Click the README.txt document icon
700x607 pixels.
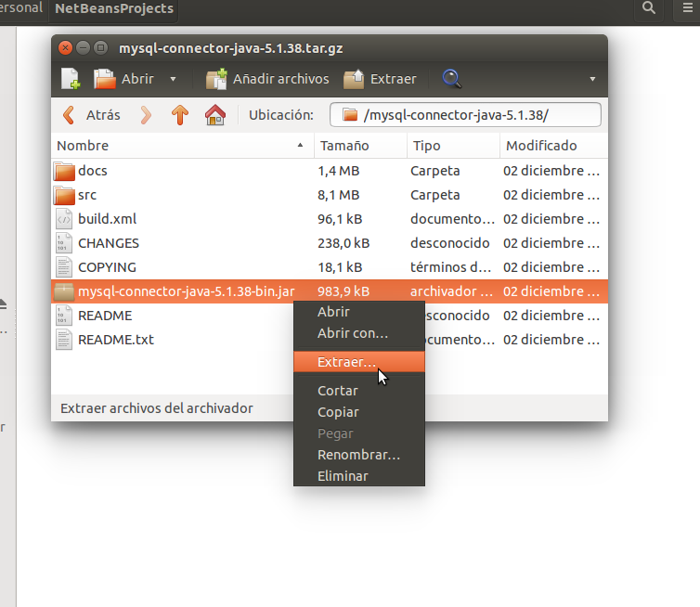(64, 340)
